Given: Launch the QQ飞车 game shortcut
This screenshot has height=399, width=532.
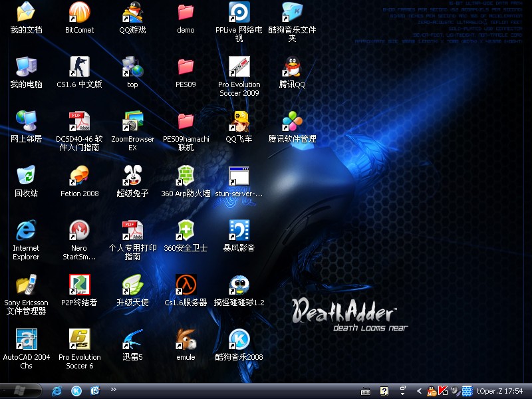Looking at the screenshot, I should (x=239, y=121).
